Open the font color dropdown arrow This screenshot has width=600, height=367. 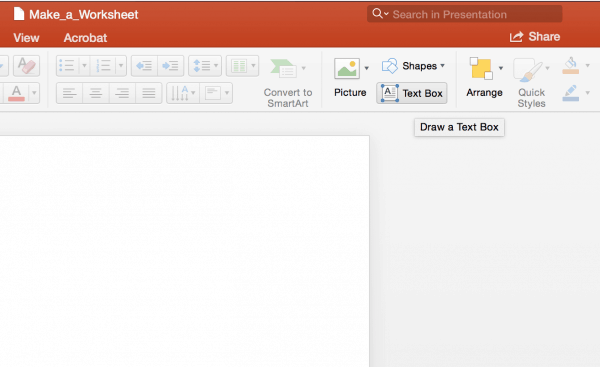pyautogui.click(x=34, y=93)
